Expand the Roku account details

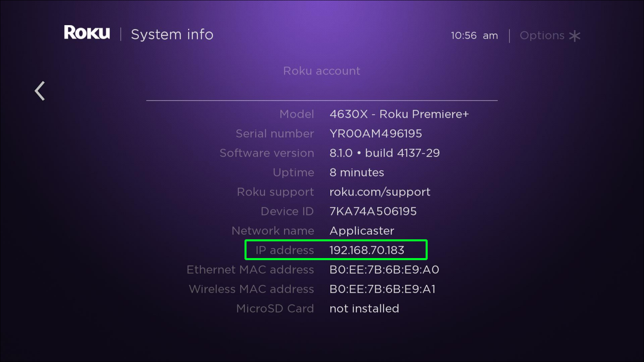coord(322,71)
